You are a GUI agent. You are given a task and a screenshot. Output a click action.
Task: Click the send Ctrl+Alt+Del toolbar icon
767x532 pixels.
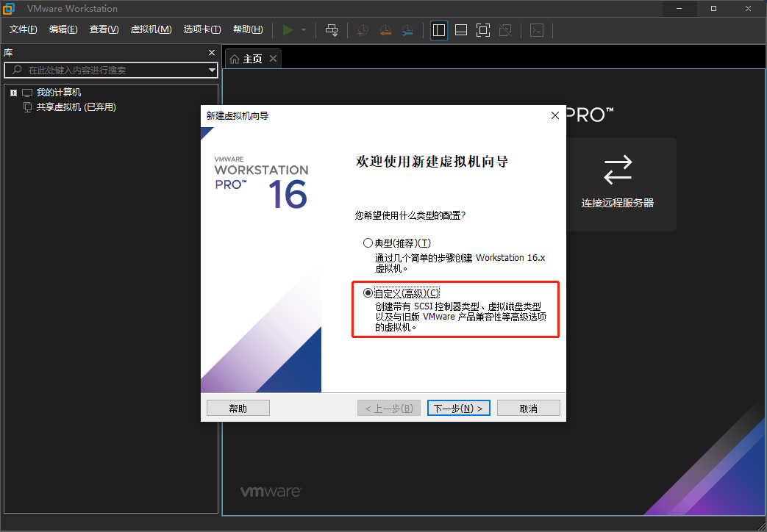point(332,30)
